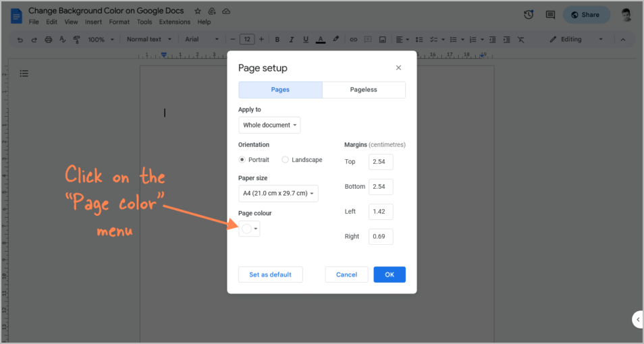Open the zoom 100% dropdown
644x344 pixels.
(x=101, y=39)
